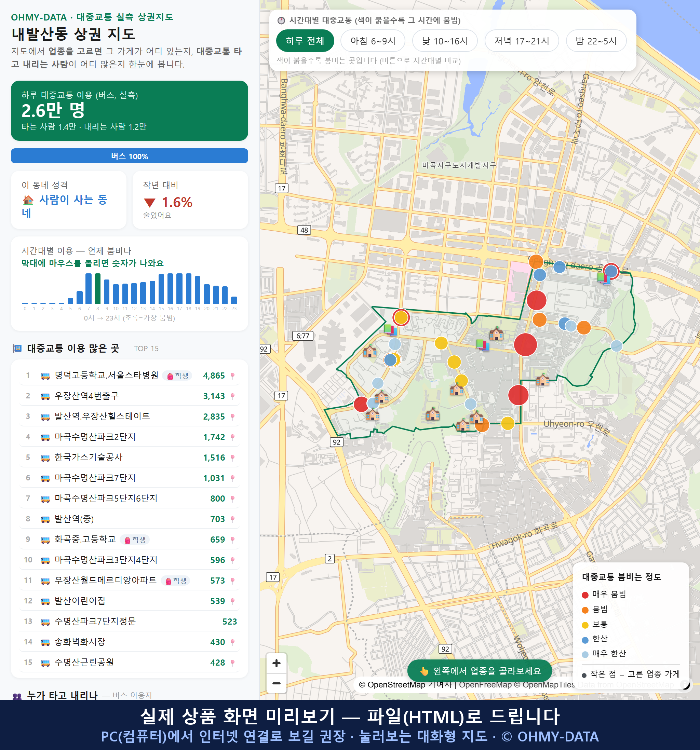
Task: Click the map pin for 우장산역4번출구
Action: pos(232,396)
